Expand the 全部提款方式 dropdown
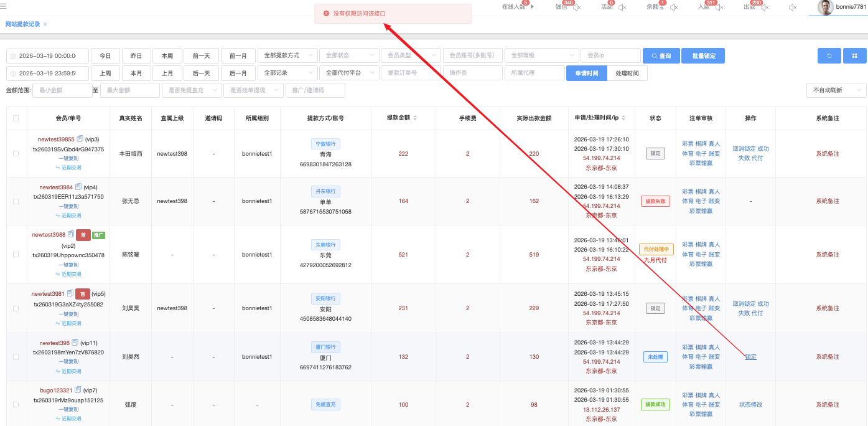This screenshot has width=868, height=426. (x=287, y=55)
